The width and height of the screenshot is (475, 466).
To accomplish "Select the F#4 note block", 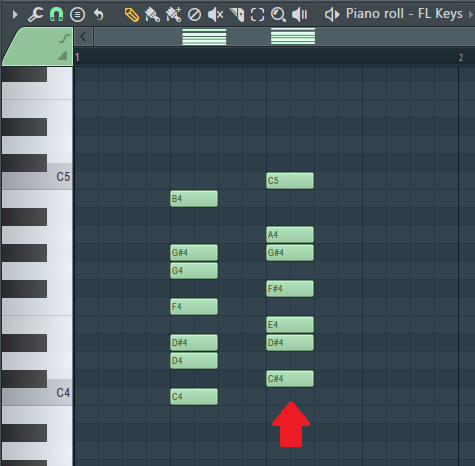I will [290, 289].
